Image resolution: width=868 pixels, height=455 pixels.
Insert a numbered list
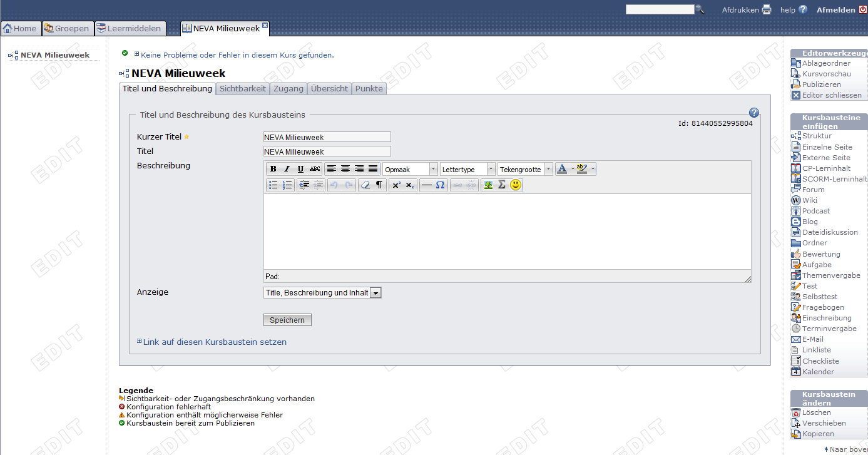[287, 185]
